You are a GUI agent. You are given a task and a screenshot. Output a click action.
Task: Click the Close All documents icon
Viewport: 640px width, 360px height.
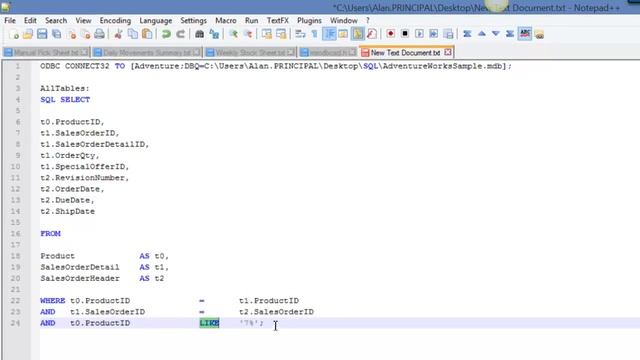[x=85, y=34]
